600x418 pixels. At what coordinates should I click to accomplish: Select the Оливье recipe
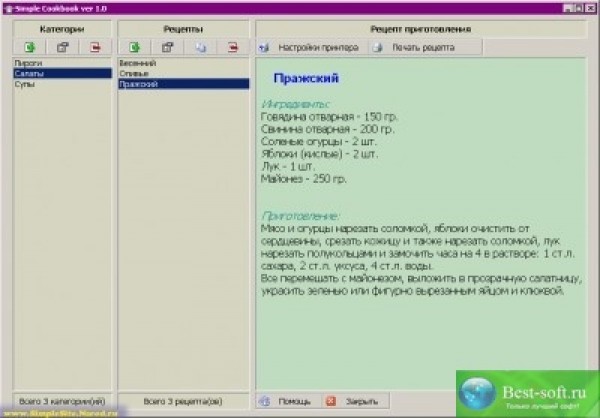coord(184,73)
